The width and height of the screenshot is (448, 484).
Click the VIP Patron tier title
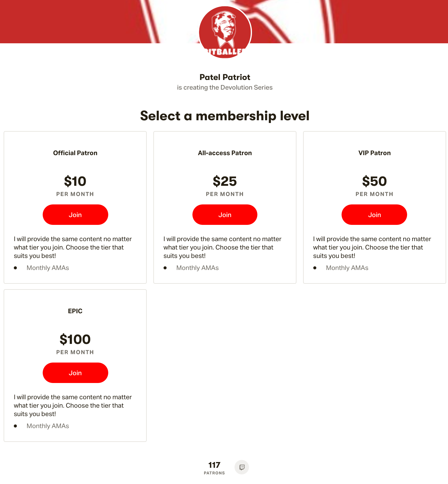point(374,153)
